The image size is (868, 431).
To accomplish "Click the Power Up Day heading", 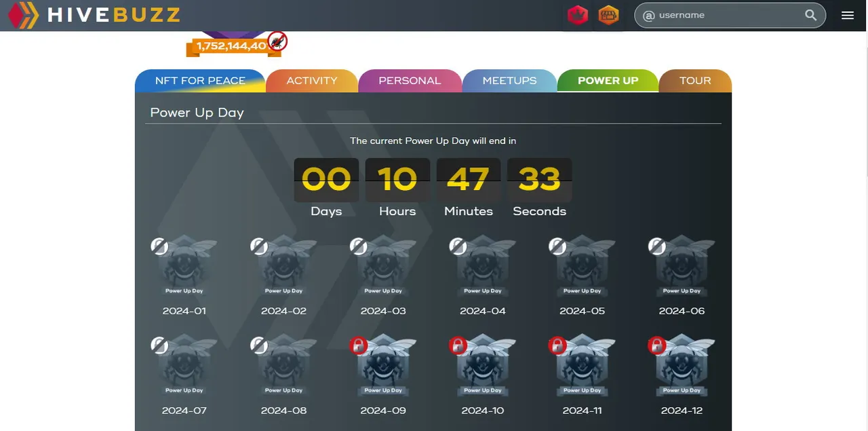I will click(197, 113).
